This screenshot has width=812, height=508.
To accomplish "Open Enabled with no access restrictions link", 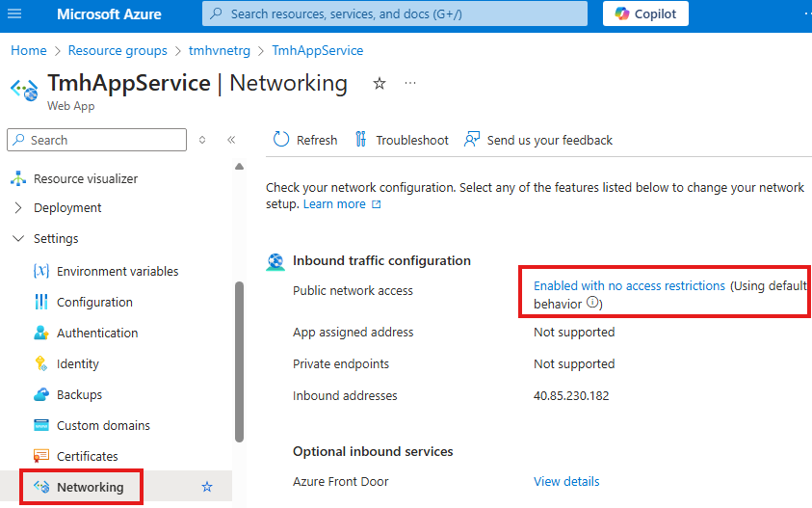I will pyautogui.click(x=629, y=285).
